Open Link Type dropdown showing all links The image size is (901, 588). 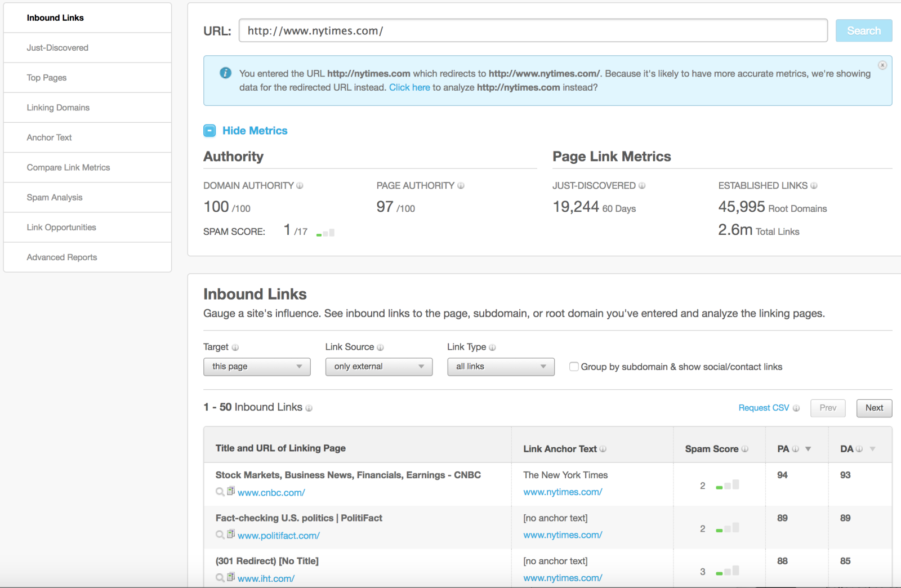tap(501, 367)
